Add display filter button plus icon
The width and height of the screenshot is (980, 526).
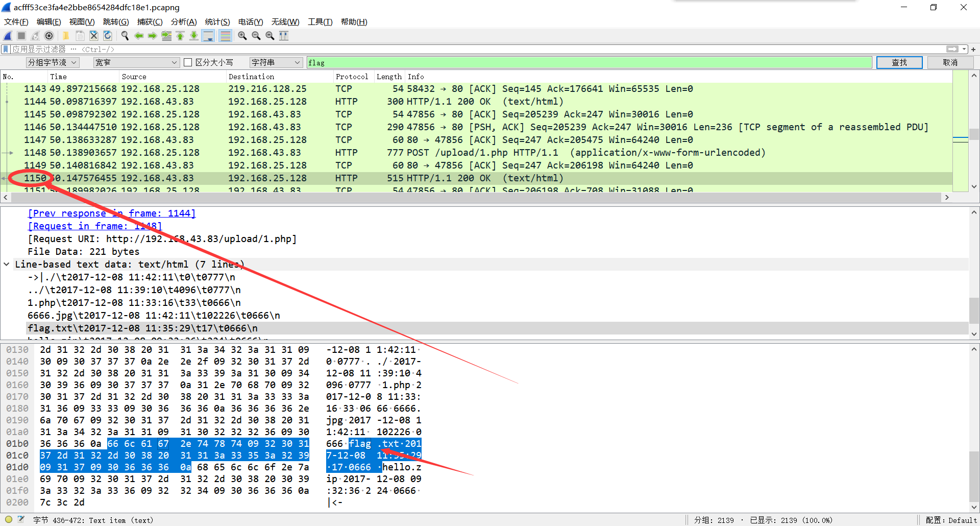(973, 49)
